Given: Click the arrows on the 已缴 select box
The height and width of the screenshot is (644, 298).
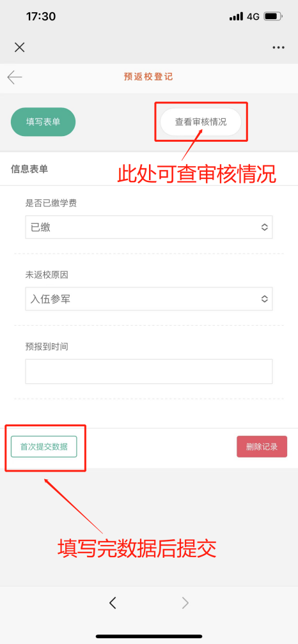Looking at the screenshot, I should (x=264, y=227).
